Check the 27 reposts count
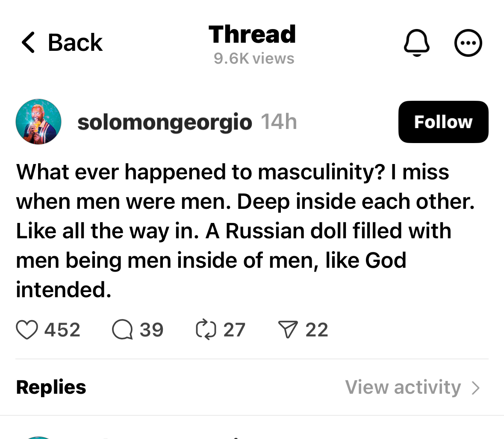 pyautogui.click(x=234, y=330)
